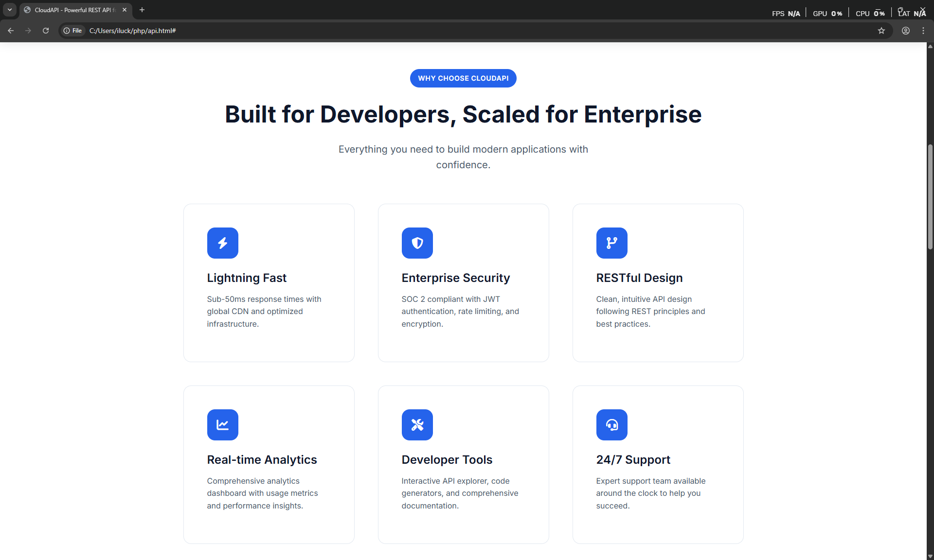Reload the page
Viewport: 934px width, 560px height.
click(x=46, y=31)
